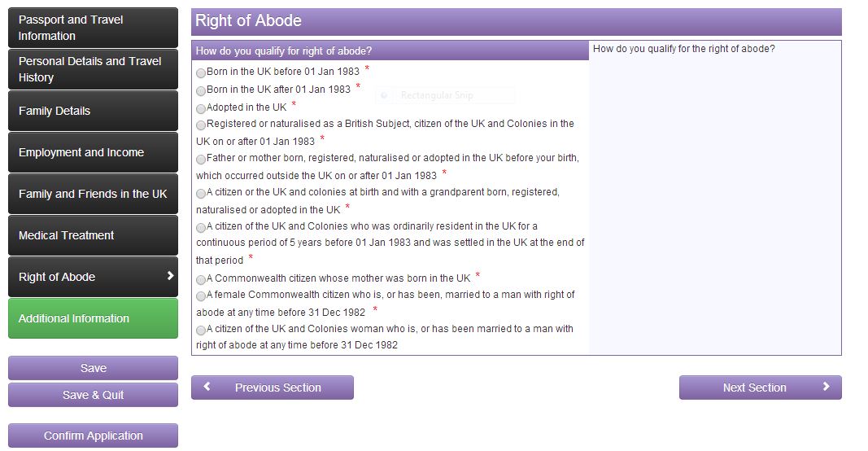
Task: Switch to Employment and Income section
Action: (93, 152)
